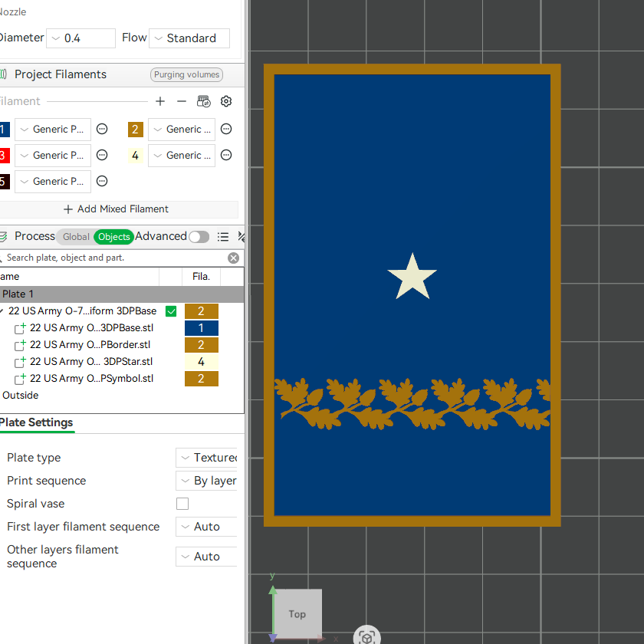644x644 pixels.
Task: Click compare presets icon beside Advanced
Action: click(x=241, y=237)
